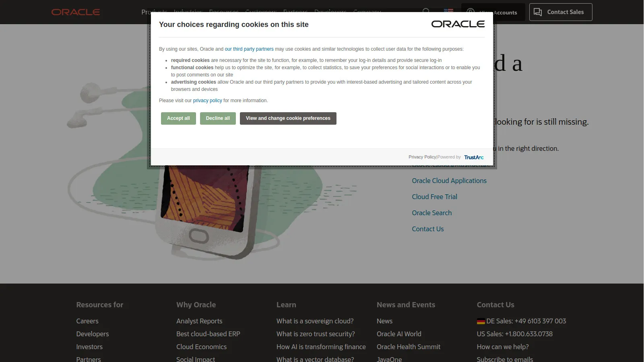
Task: Open the Developers menu
Action: coord(330,12)
